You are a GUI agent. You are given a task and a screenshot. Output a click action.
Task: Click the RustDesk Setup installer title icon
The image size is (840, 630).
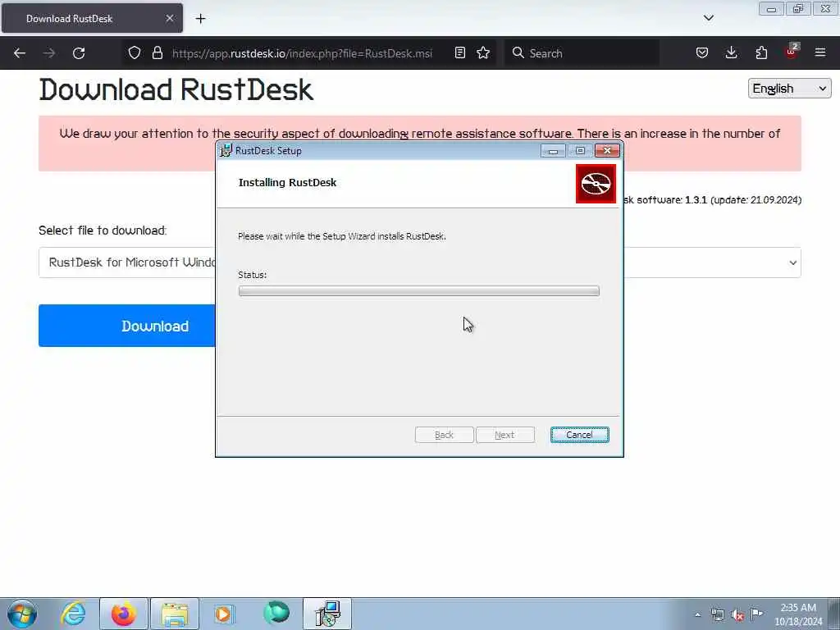click(x=226, y=151)
